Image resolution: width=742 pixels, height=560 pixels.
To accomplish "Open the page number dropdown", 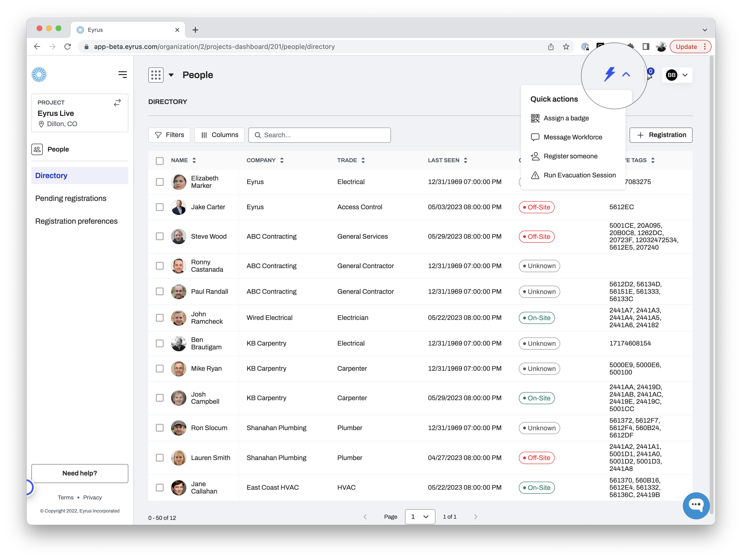I will (x=420, y=517).
